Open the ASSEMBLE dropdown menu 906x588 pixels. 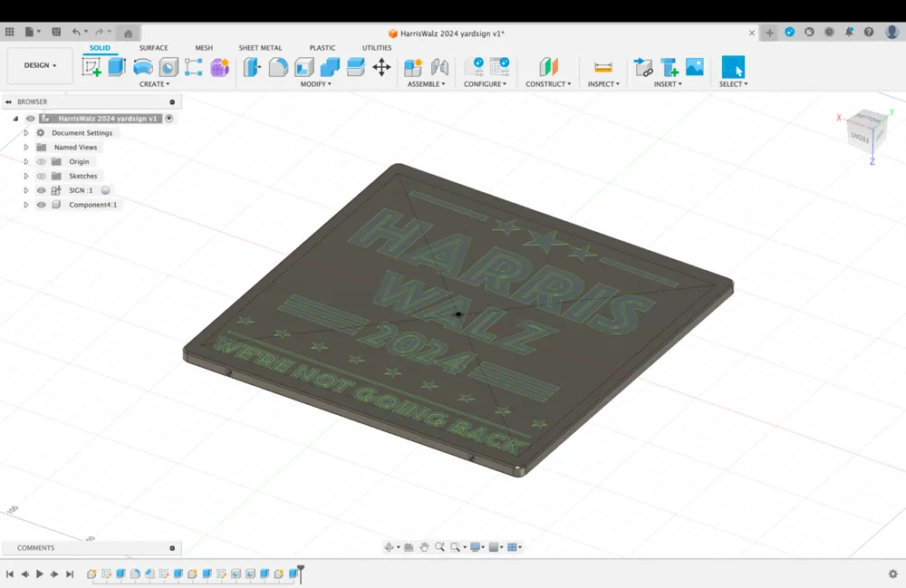[427, 84]
